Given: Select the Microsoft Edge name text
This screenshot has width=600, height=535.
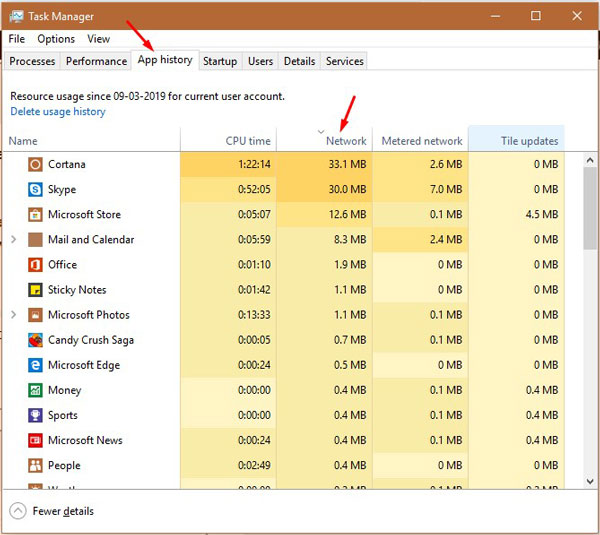Looking at the screenshot, I should (x=84, y=365).
